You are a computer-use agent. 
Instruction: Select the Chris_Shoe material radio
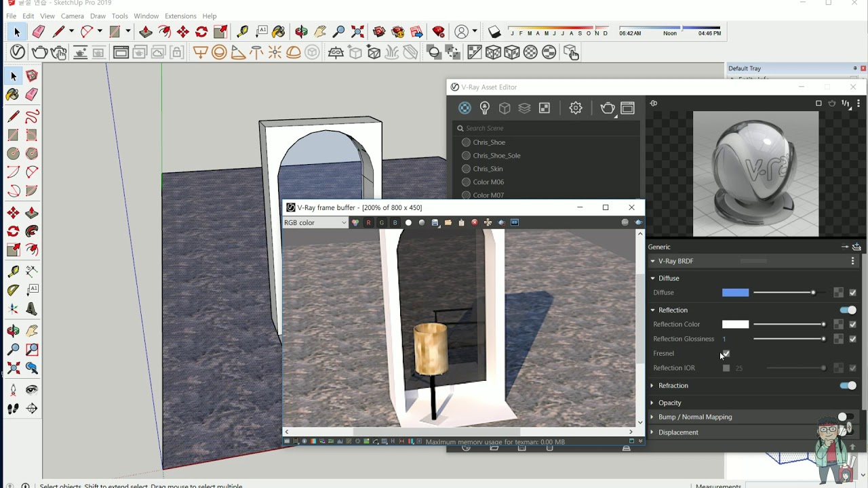point(466,142)
